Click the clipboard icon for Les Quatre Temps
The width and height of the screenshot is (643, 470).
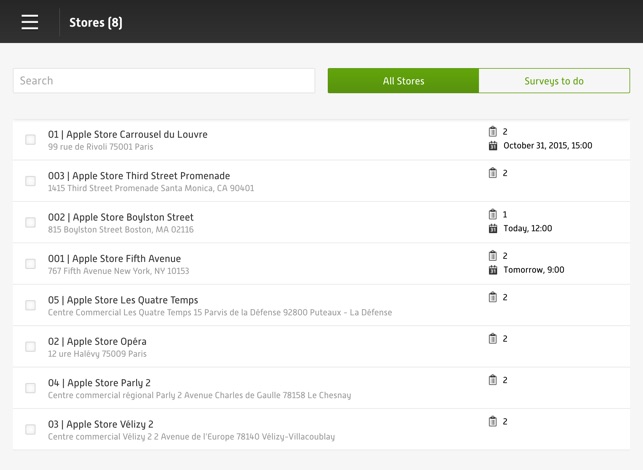click(x=493, y=297)
